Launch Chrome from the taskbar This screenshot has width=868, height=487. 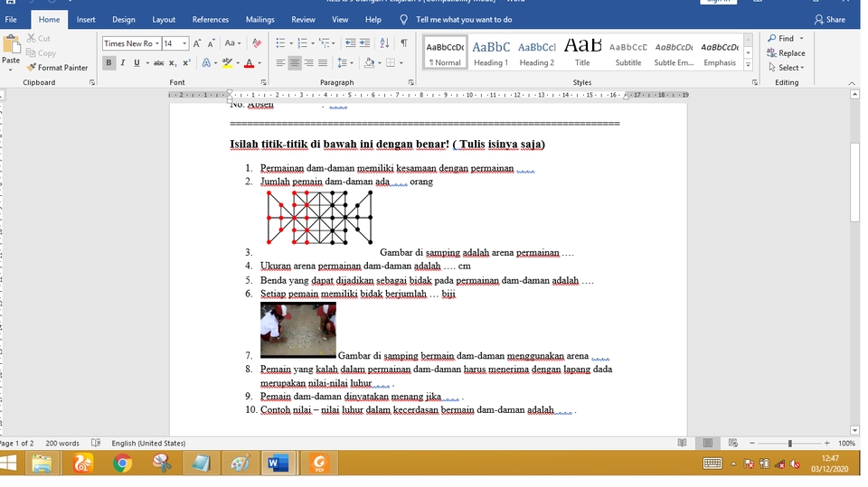click(122, 464)
